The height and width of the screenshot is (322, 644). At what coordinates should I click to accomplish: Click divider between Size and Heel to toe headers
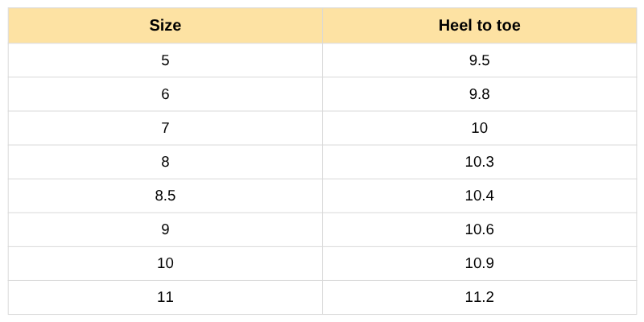[x=322, y=25]
